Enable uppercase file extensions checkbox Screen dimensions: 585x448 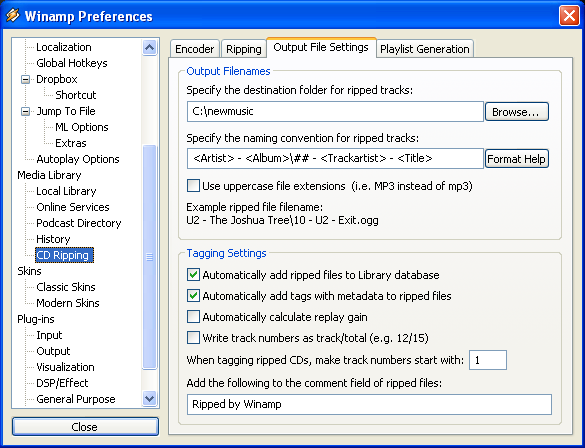tap(193, 185)
